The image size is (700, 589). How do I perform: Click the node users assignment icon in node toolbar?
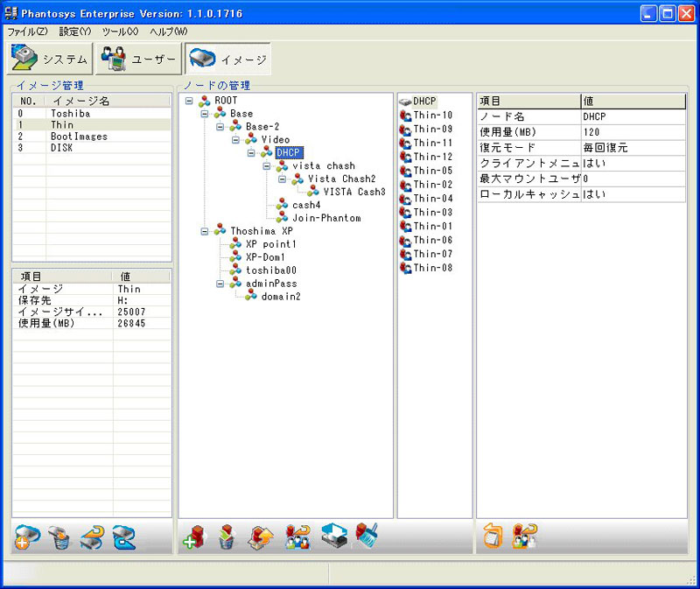coord(297,537)
